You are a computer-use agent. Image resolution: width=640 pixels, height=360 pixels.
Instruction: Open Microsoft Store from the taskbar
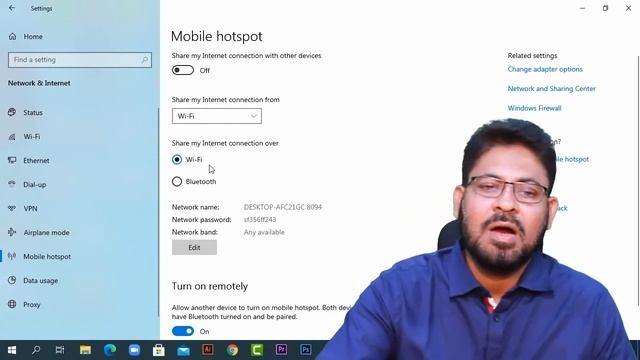point(159,350)
